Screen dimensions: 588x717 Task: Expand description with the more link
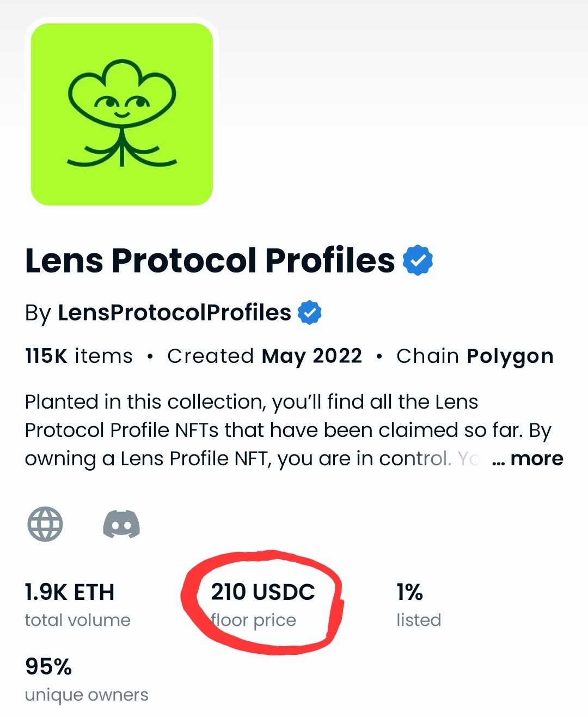[528, 459]
